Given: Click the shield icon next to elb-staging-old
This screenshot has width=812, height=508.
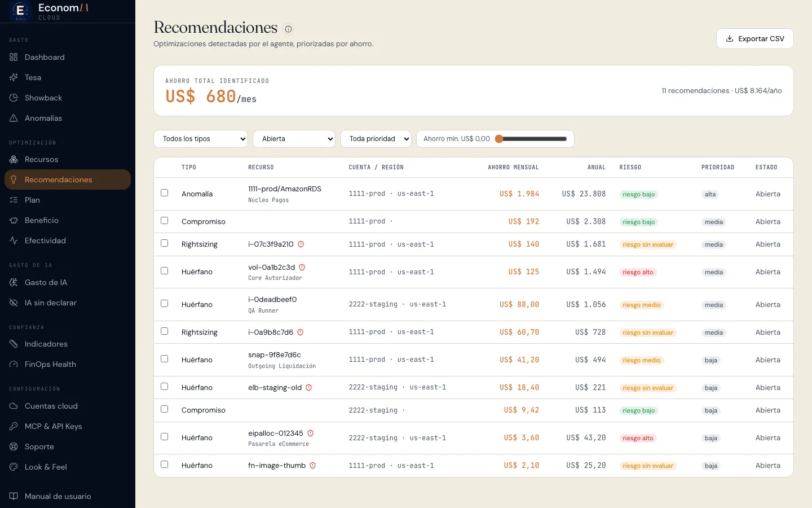Looking at the screenshot, I should [x=308, y=388].
